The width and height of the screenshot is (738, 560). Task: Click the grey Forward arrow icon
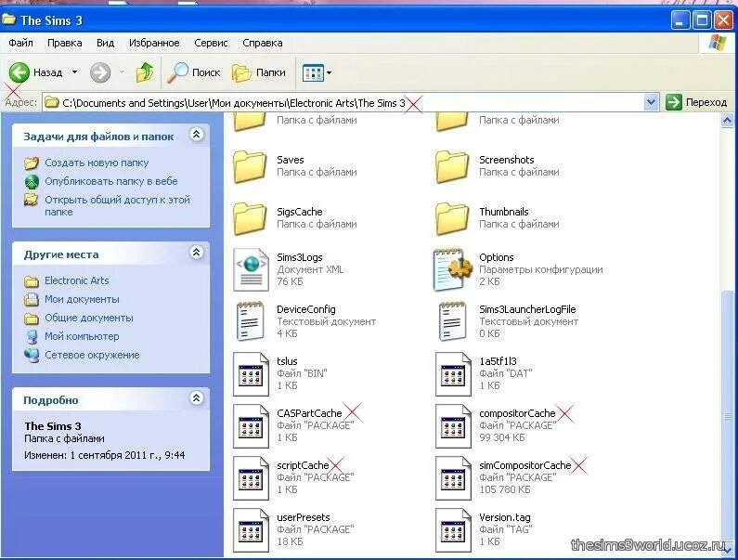coord(100,72)
